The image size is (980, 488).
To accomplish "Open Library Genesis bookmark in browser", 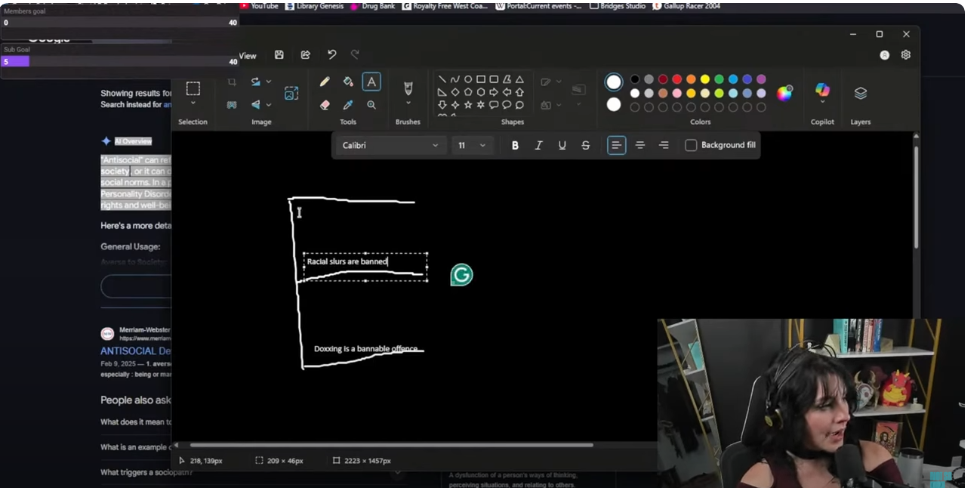I will (x=314, y=6).
